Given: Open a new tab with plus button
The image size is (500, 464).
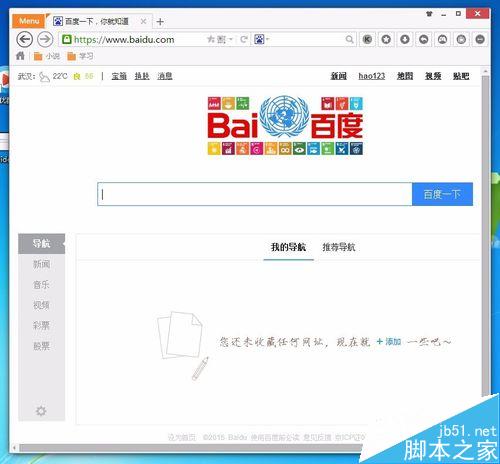Looking at the screenshot, I should click(x=160, y=22).
